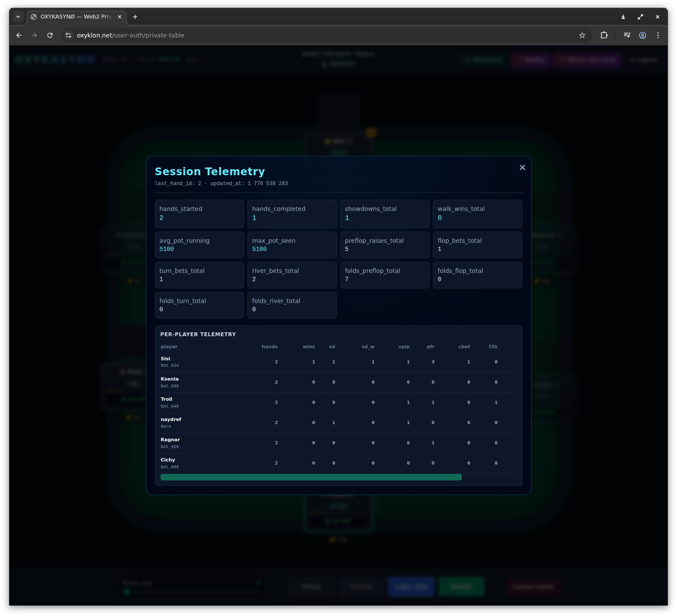
Task: Select the flop_bets_total stat card
Action: (478, 245)
